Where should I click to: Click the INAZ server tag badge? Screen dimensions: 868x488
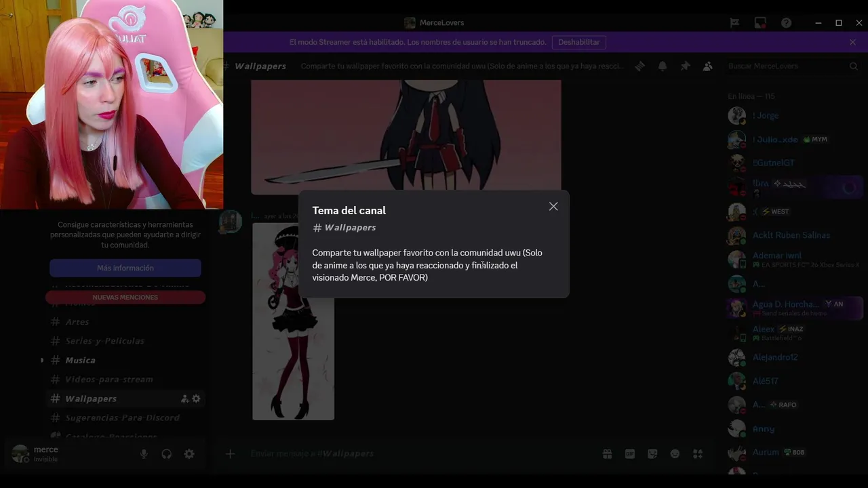[x=791, y=329]
